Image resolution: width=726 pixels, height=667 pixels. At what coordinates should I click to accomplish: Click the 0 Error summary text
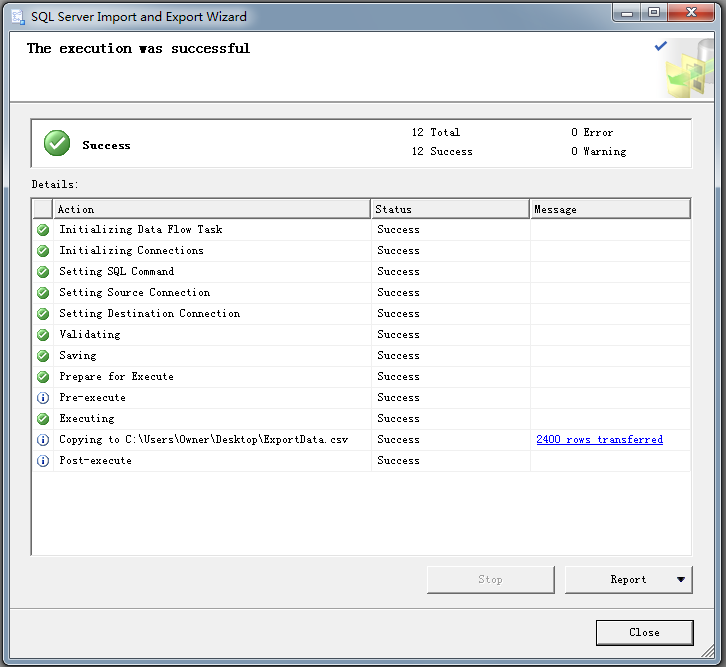592,132
